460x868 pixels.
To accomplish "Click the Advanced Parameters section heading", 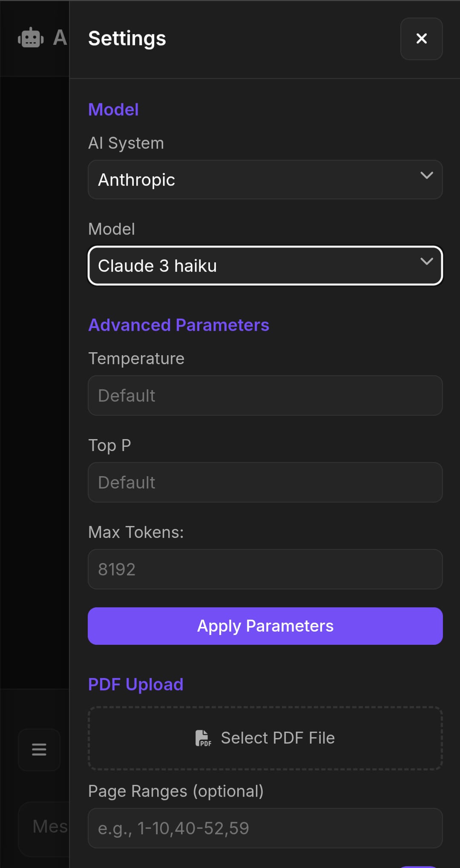I will click(178, 325).
